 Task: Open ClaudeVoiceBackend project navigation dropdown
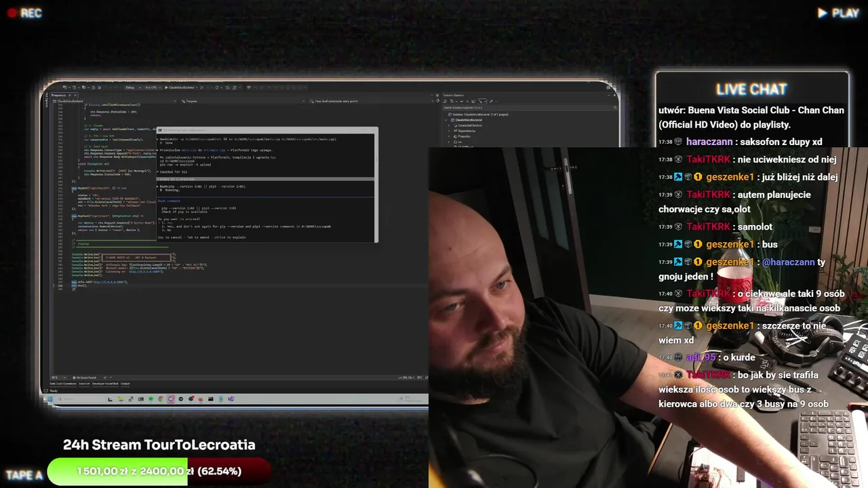click(x=114, y=101)
